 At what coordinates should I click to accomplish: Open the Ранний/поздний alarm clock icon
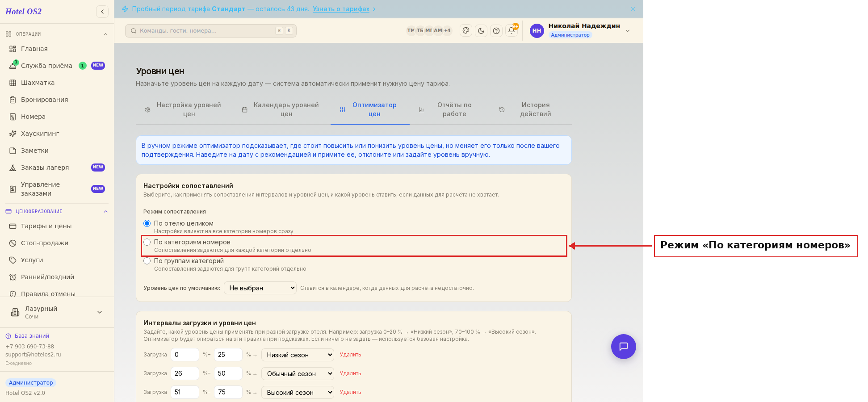[13, 277]
